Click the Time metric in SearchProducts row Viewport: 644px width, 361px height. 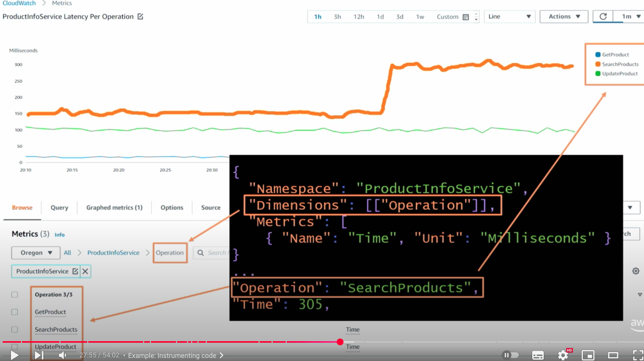tap(353, 330)
